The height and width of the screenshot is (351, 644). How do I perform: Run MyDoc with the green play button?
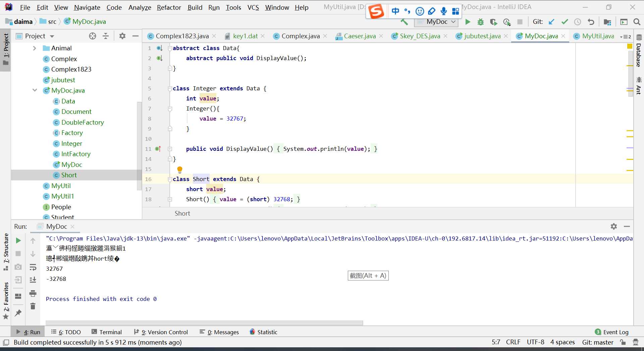click(468, 22)
